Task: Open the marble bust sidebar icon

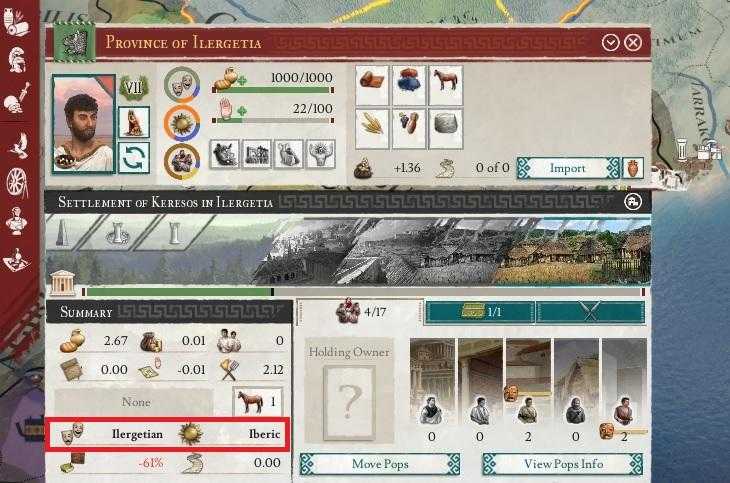Action: point(18,220)
